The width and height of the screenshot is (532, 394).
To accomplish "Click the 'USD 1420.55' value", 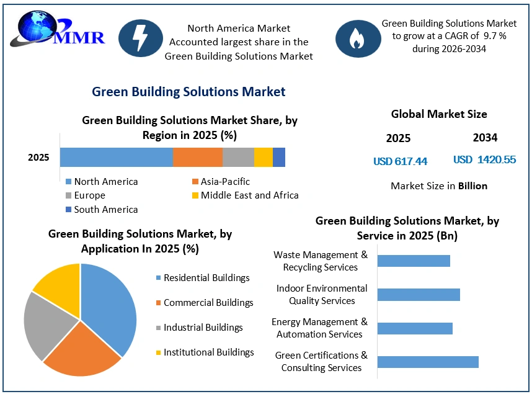I will [484, 159].
